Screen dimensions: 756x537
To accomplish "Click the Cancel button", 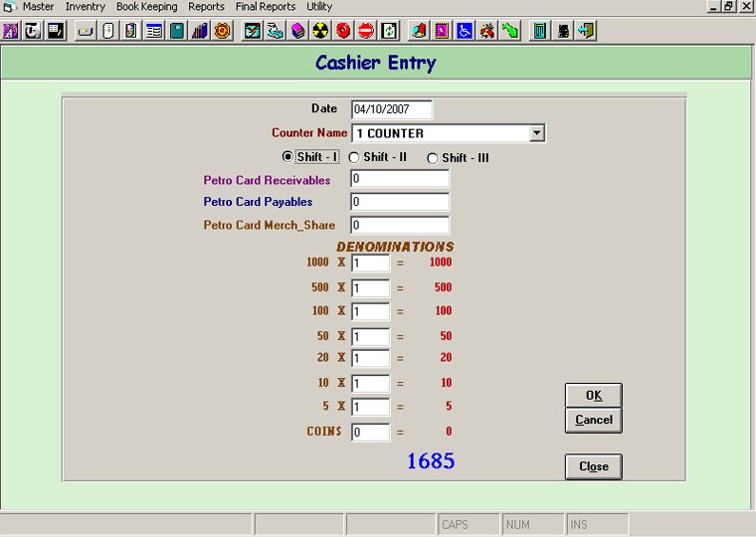I will coord(594,421).
